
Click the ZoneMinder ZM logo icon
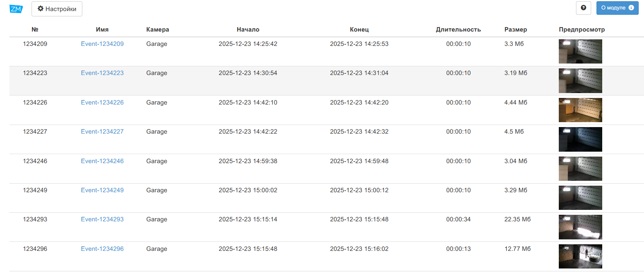tap(16, 9)
